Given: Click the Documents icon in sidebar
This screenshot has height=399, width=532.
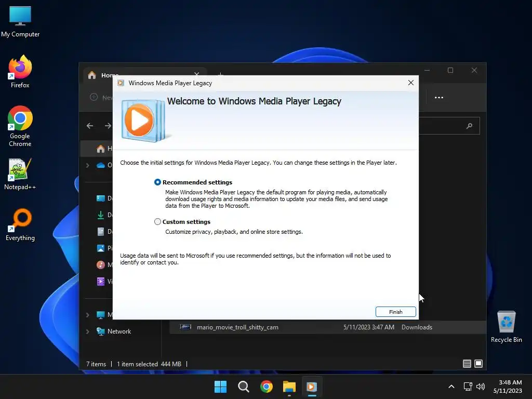Looking at the screenshot, I should pos(100,231).
